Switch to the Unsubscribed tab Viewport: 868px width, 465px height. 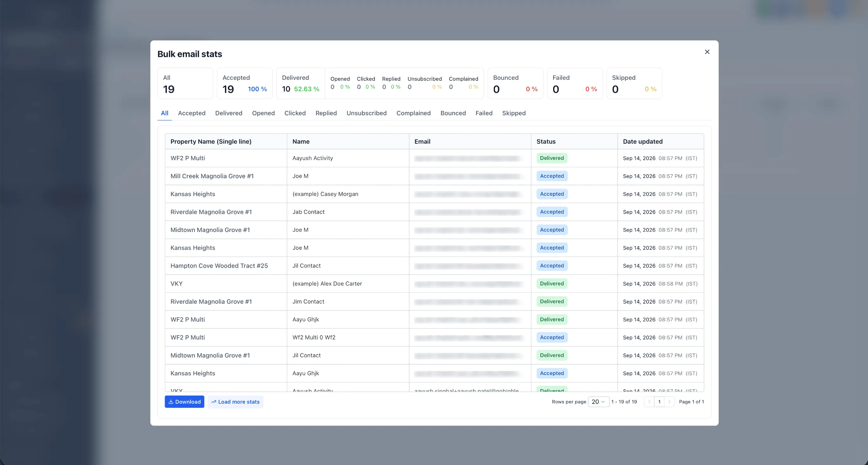tap(367, 113)
